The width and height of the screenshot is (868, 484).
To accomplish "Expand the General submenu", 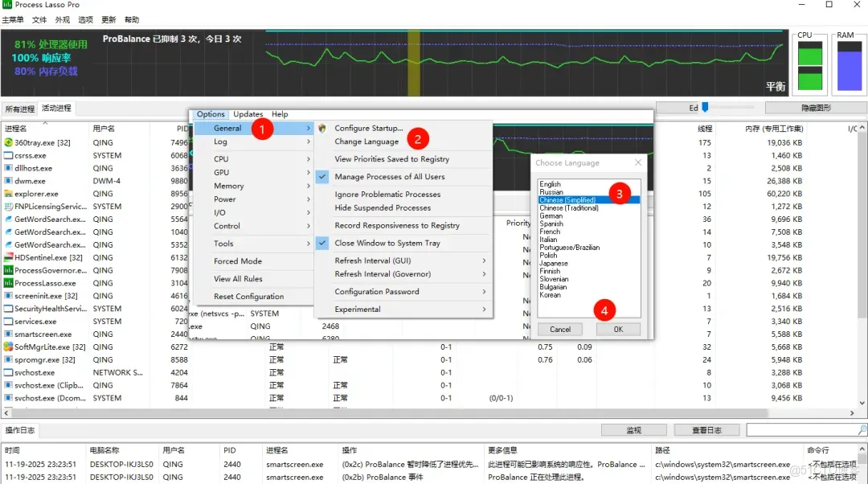I will click(x=253, y=128).
